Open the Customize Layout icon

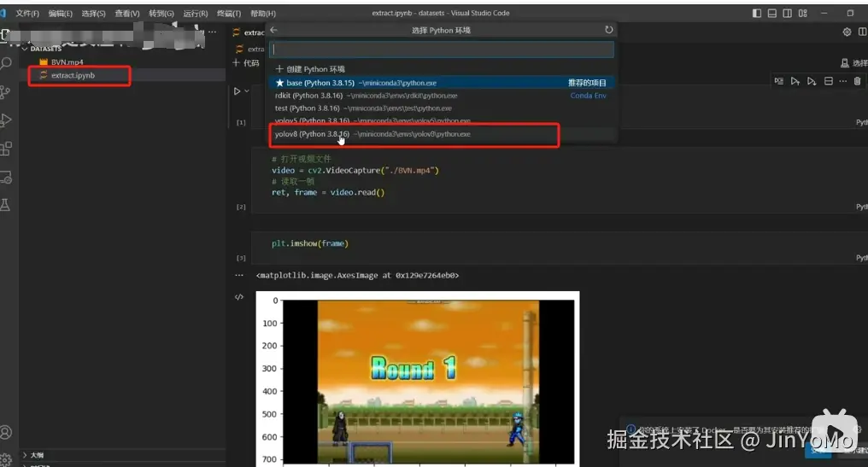click(803, 14)
